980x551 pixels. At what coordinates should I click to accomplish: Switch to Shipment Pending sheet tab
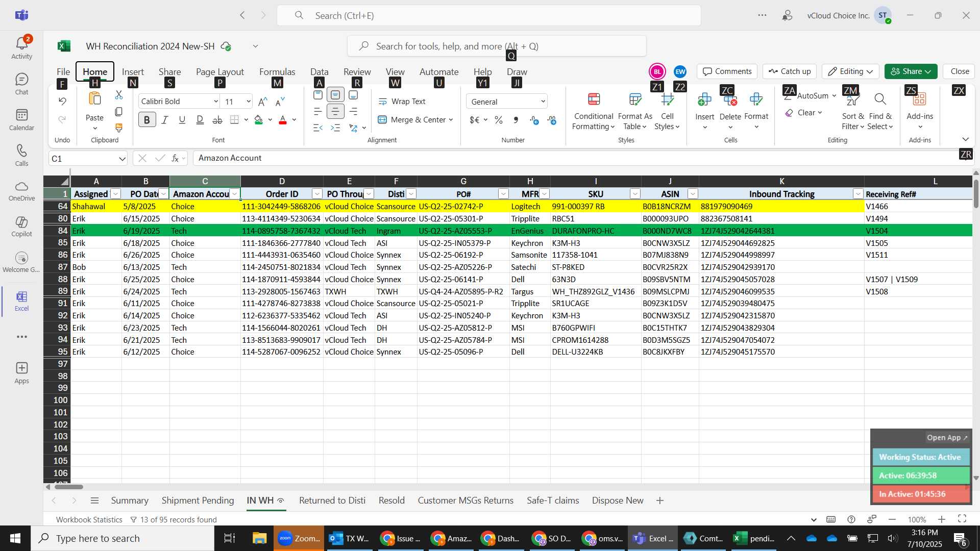(x=198, y=500)
